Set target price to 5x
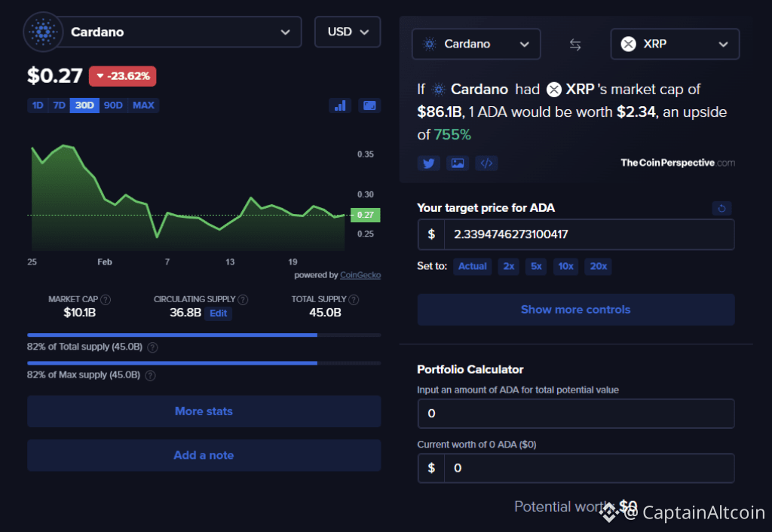Image resolution: width=772 pixels, height=532 pixels. [x=536, y=266]
